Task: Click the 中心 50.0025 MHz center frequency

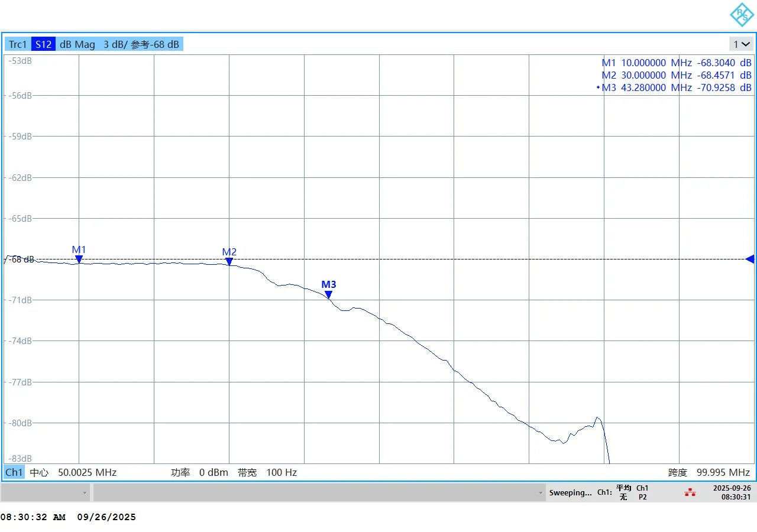Action: tap(73, 472)
